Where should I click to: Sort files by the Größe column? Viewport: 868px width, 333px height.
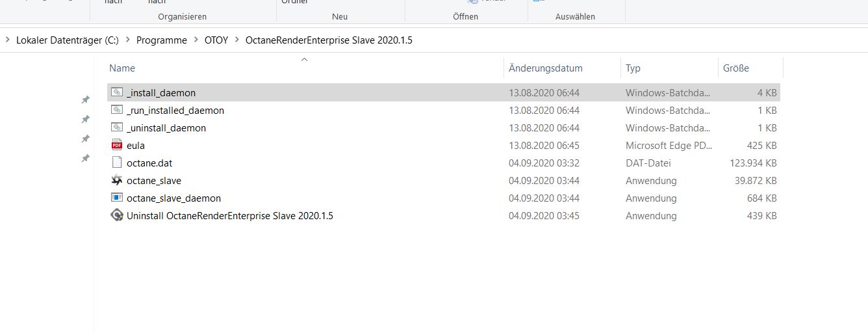[x=736, y=68]
